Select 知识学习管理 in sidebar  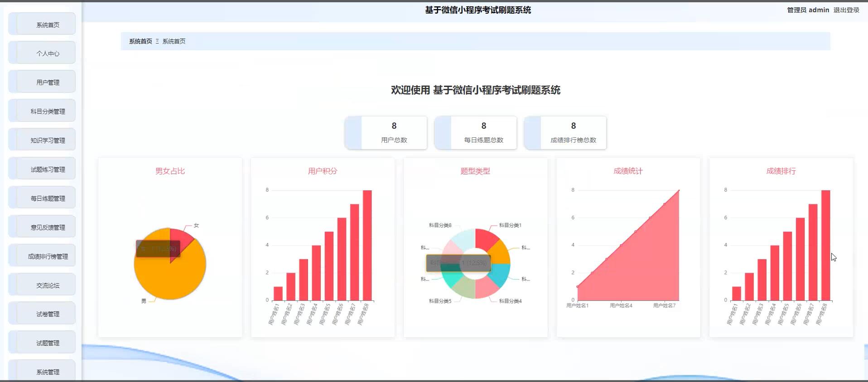[42, 140]
